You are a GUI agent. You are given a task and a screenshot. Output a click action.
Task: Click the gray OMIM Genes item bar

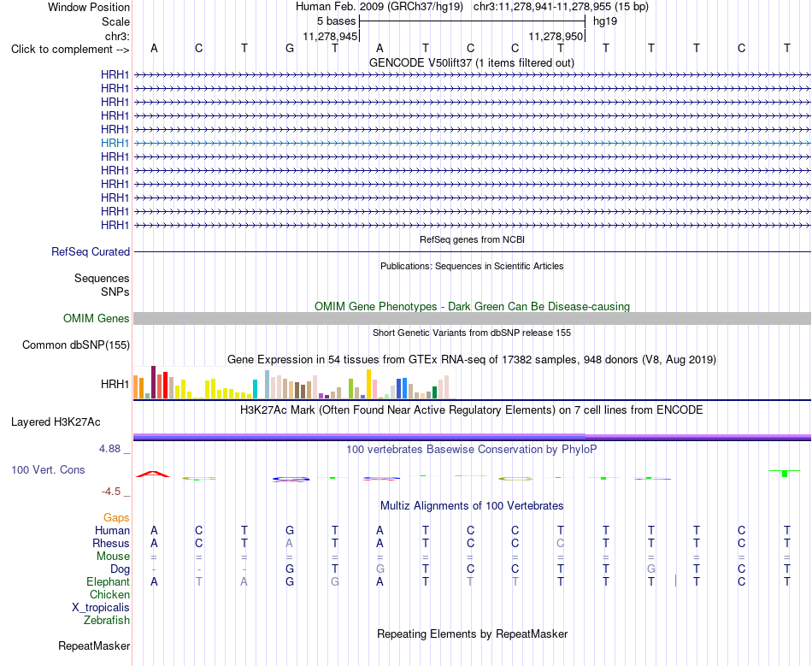coord(472,319)
